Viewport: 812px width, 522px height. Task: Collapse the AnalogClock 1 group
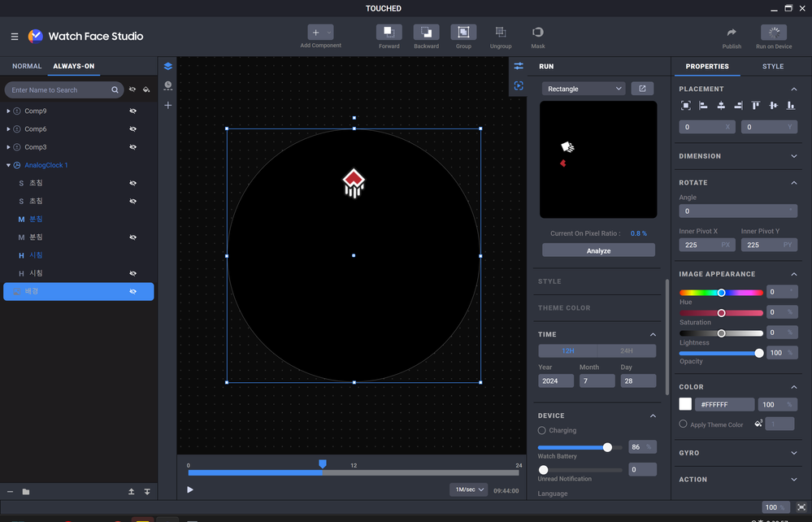(x=8, y=165)
